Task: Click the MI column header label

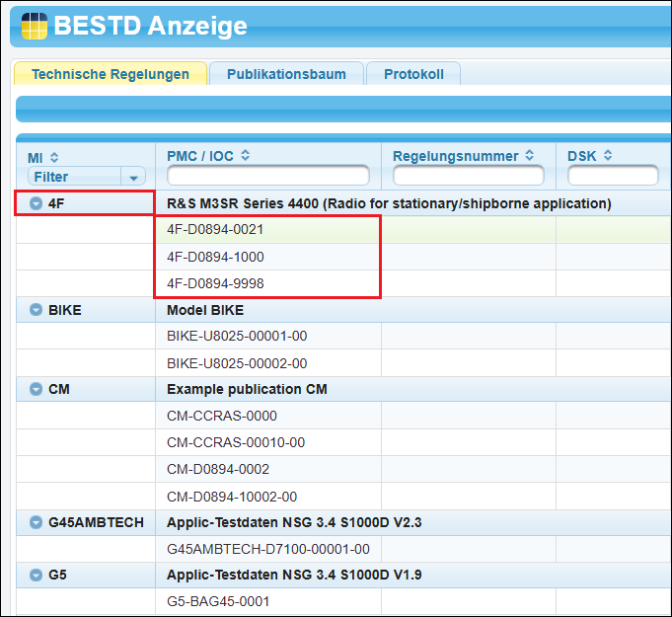Action: coord(36,158)
